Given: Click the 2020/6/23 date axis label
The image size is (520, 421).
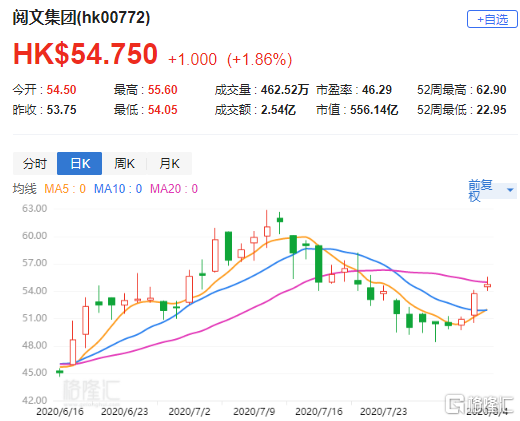Looking at the screenshot, I should click(125, 412).
